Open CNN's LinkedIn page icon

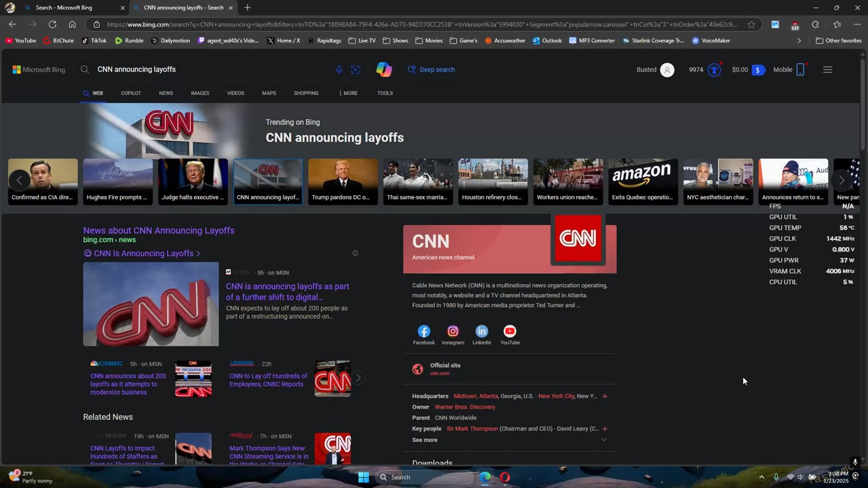(481, 331)
